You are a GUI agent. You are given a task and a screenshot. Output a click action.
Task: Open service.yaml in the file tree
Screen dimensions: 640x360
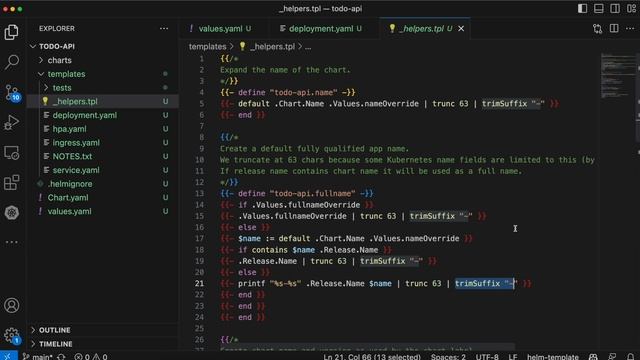click(103, 170)
